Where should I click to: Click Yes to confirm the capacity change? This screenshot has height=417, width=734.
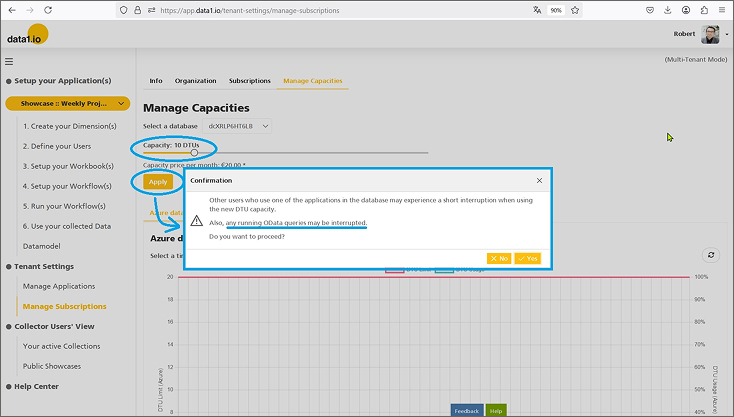528,258
